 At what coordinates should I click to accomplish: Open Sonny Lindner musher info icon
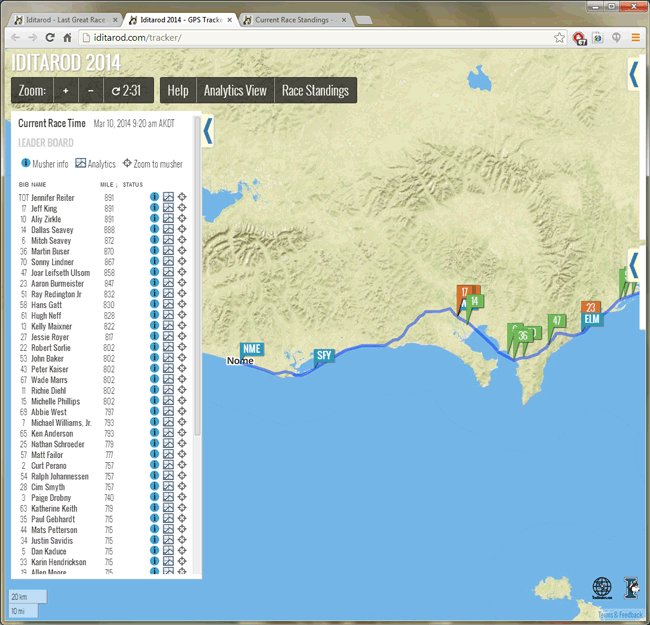coord(154,261)
